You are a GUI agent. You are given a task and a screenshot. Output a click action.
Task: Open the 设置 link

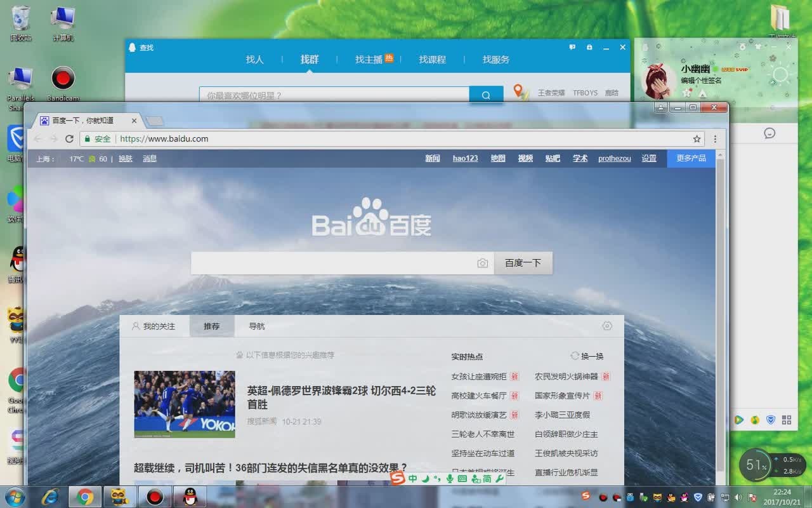click(x=649, y=158)
